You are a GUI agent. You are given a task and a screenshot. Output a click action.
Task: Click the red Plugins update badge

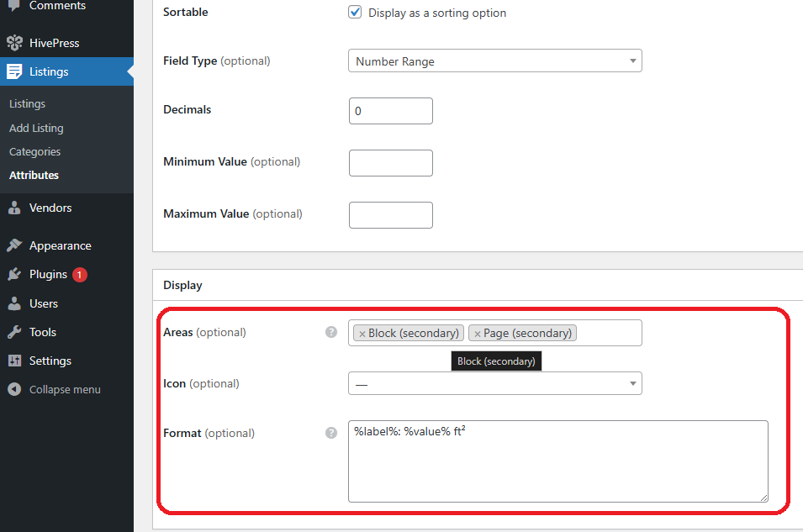coord(79,275)
